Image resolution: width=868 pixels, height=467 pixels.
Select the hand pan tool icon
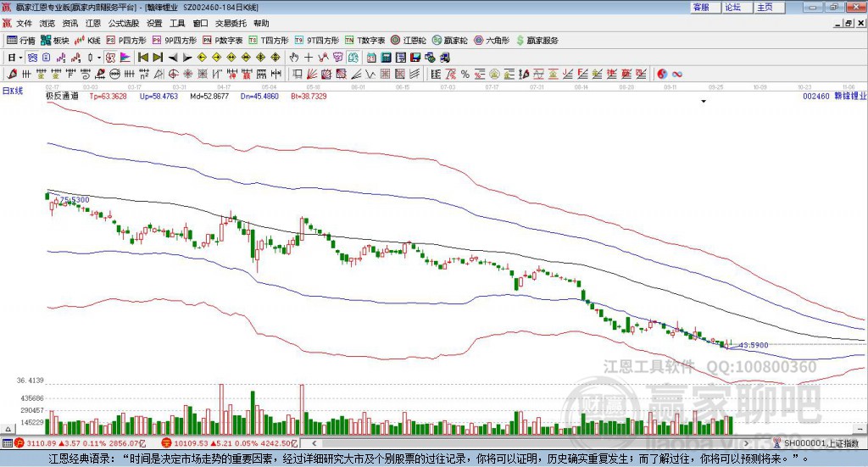pyautogui.click(x=293, y=58)
